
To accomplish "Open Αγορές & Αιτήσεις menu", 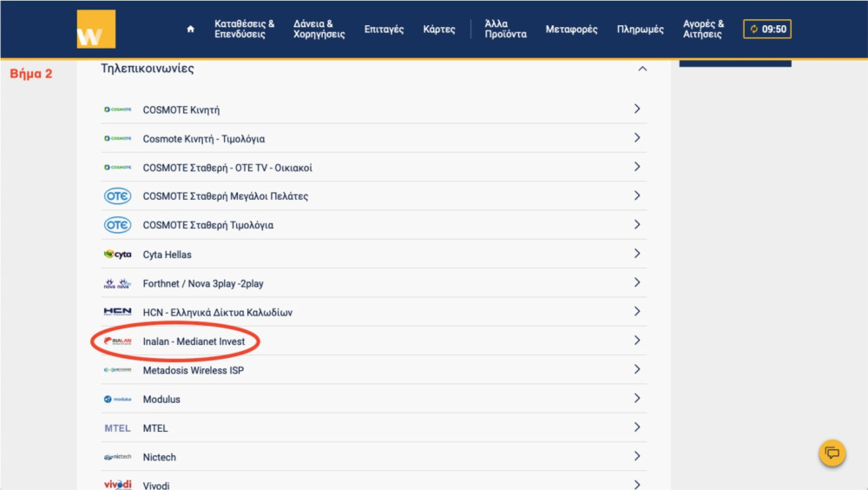I will point(703,29).
